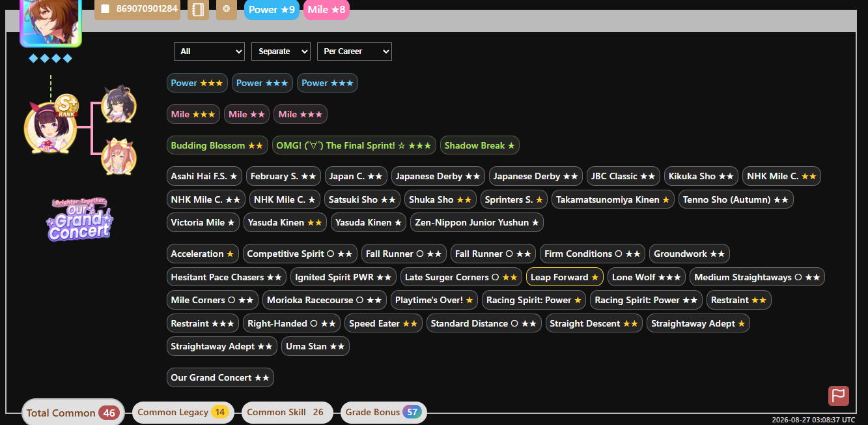Select the OMG! The Final Sprint! chip
868x425 pixels.
point(354,145)
